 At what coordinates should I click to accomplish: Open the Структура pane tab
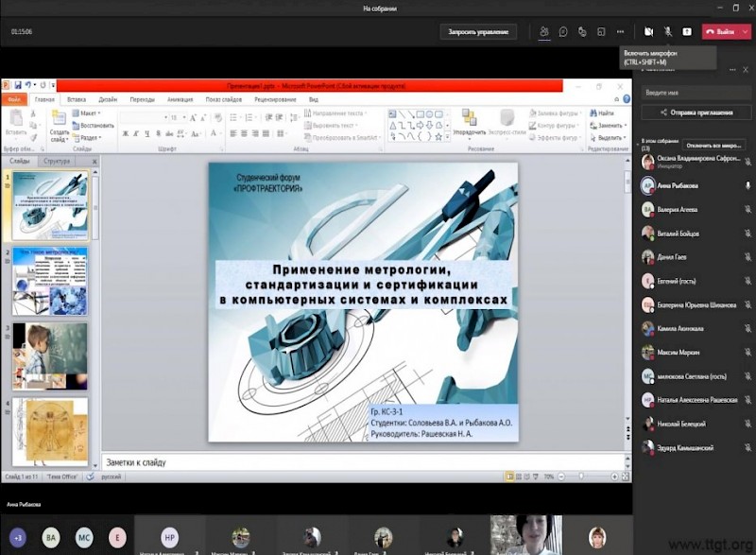coord(56,162)
